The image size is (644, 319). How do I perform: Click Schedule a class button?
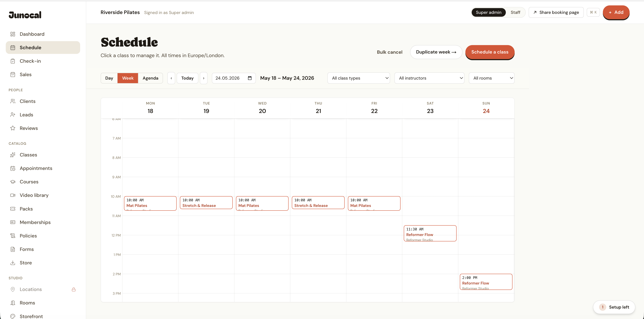tap(490, 52)
